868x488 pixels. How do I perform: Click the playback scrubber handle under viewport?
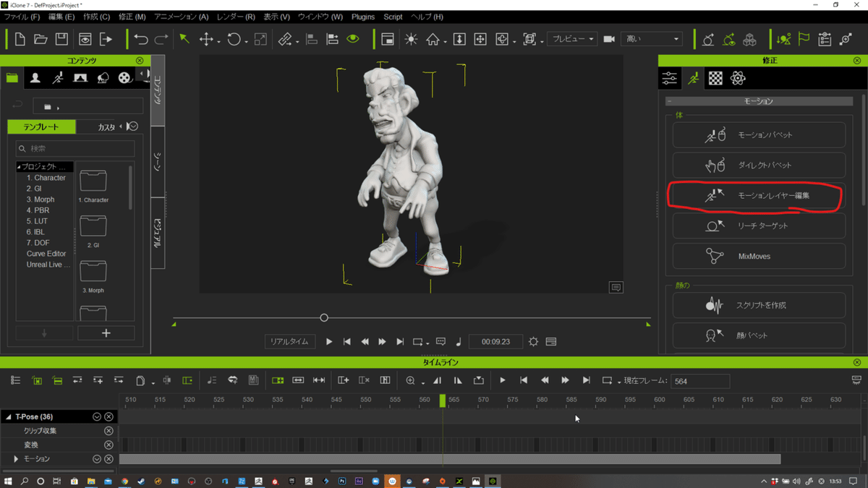coord(324,317)
